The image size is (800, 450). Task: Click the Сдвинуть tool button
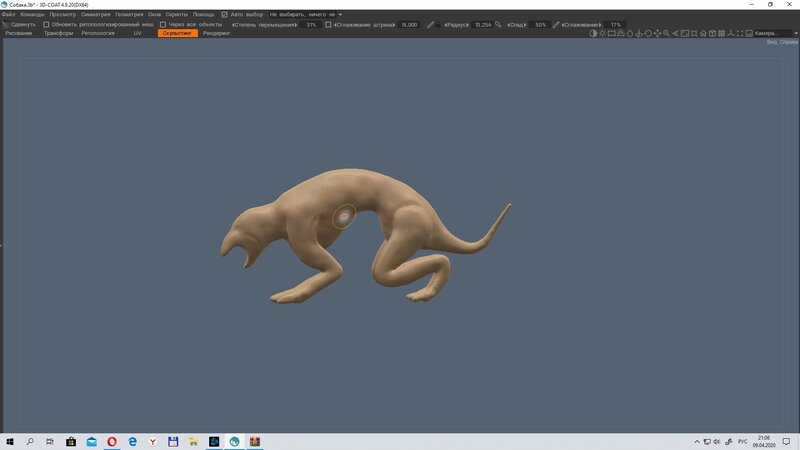(20, 24)
